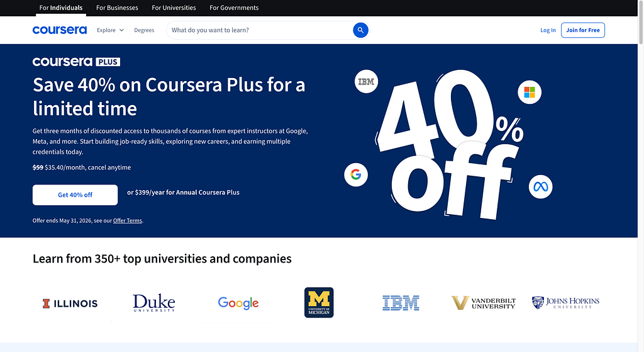644x352 pixels.
Task: Click the '$399/year for Annual Coursera Plus' text
Action: pyautogui.click(x=187, y=193)
